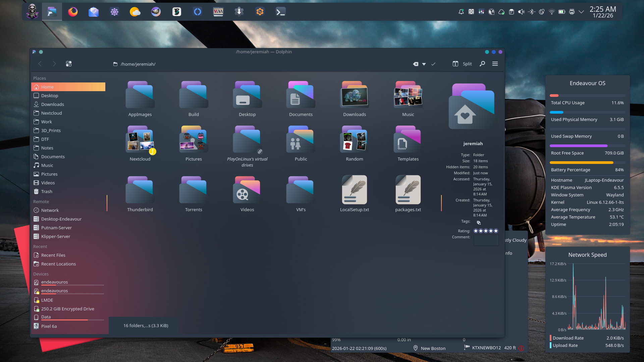Open the location history dropdown arrow
Viewport: 644px width, 362px height.
(424, 64)
